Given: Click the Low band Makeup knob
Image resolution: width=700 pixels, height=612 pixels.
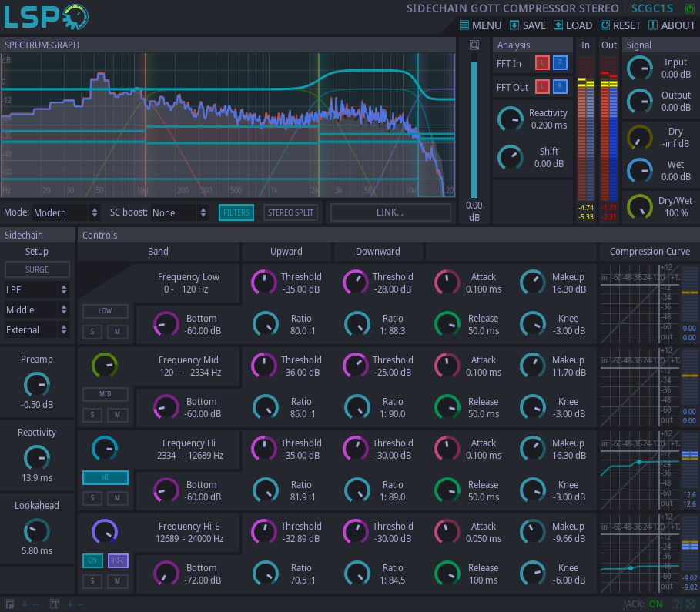Looking at the screenshot, I should click(x=533, y=283).
